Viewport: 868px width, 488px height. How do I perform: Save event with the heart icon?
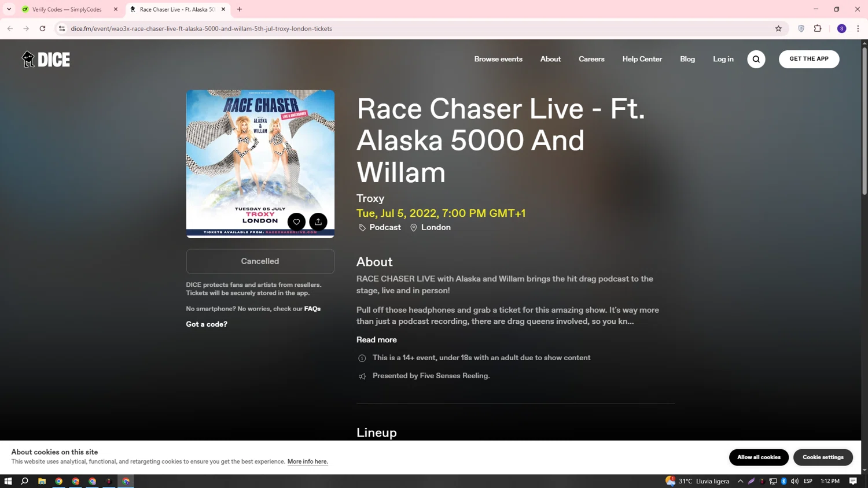click(296, 221)
